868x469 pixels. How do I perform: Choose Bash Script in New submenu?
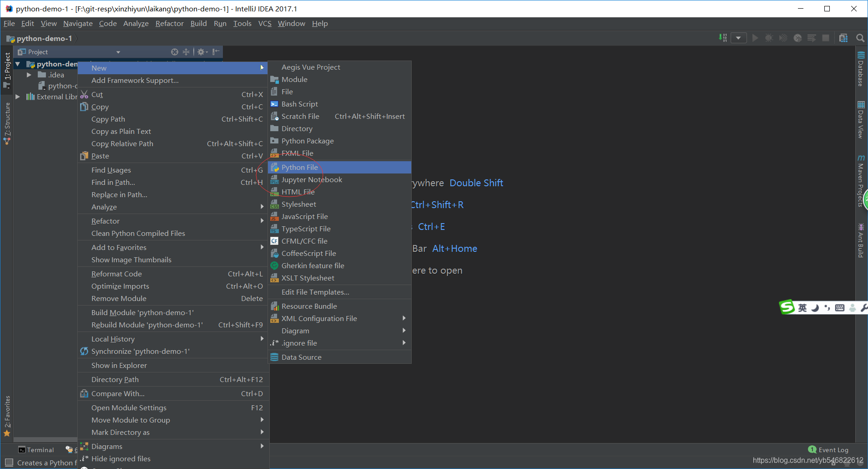coord(340,104)
